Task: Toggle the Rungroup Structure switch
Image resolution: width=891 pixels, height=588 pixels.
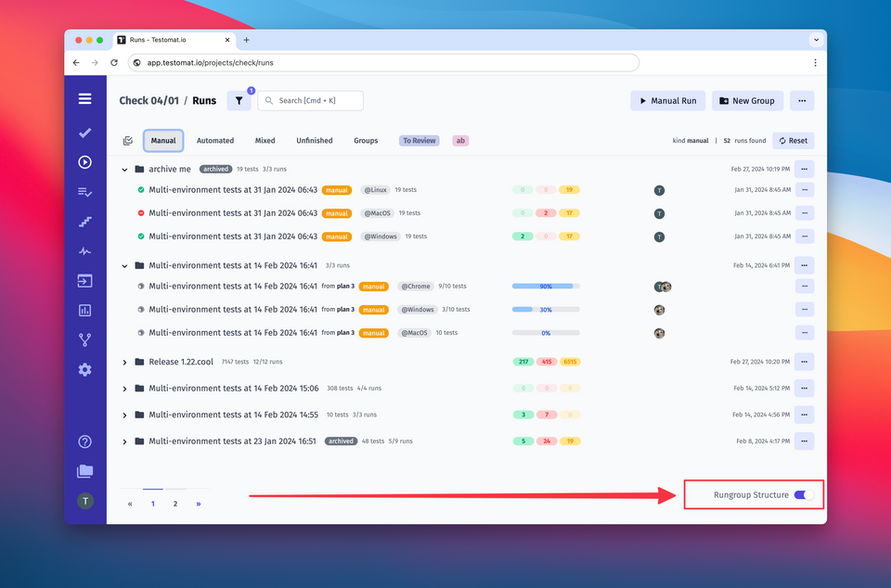Action: [804, 495]
